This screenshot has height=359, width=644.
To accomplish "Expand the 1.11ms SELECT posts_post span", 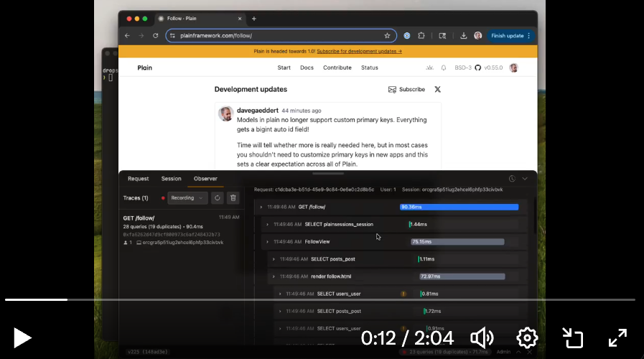I will click(274, 259).
